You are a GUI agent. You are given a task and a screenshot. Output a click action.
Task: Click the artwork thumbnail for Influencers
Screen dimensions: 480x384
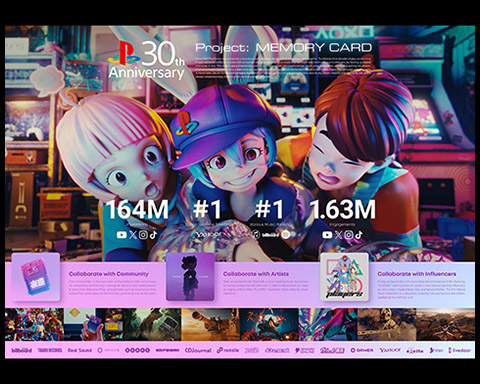click(345, 277)
